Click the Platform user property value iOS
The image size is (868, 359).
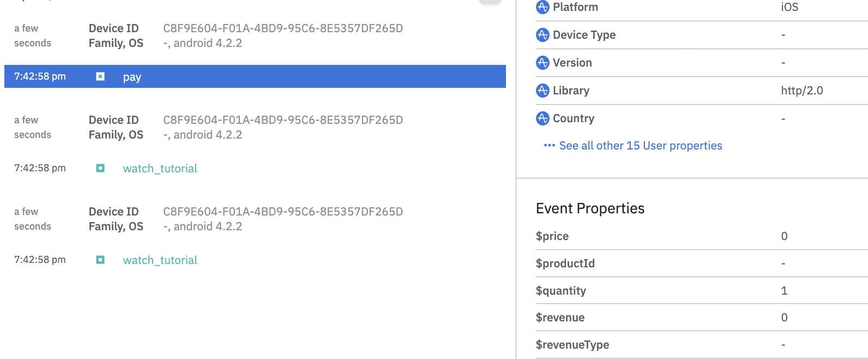(x=789, y=7)
